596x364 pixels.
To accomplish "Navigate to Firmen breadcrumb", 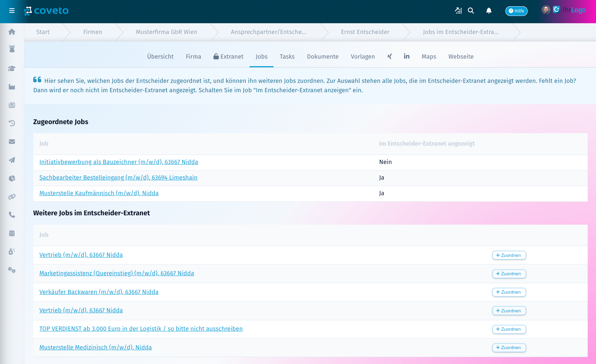I will (93, 32).
